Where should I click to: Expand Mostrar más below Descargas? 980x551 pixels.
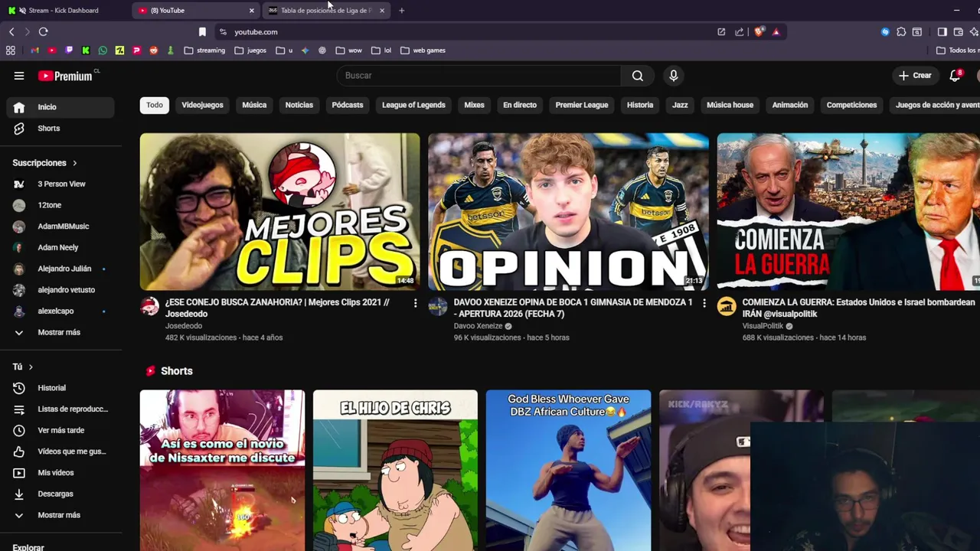coord(60,515)
